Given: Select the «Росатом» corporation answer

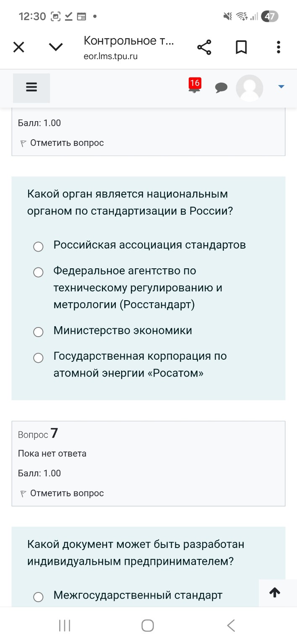Looking at the screenshot, I should tap(38, 358).
